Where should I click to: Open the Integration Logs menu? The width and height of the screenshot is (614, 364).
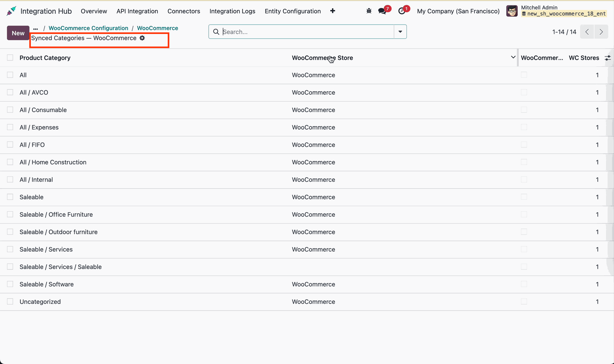coord(232,11)
